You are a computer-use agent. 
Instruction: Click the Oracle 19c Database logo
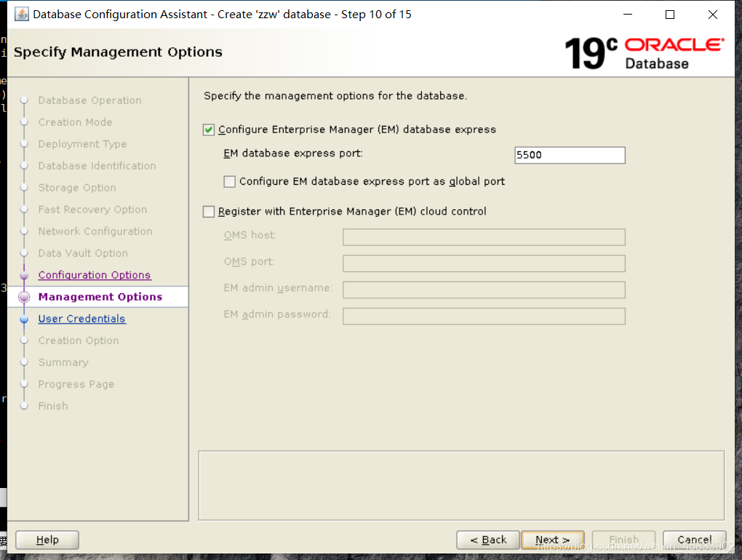[x=645, y=53]
